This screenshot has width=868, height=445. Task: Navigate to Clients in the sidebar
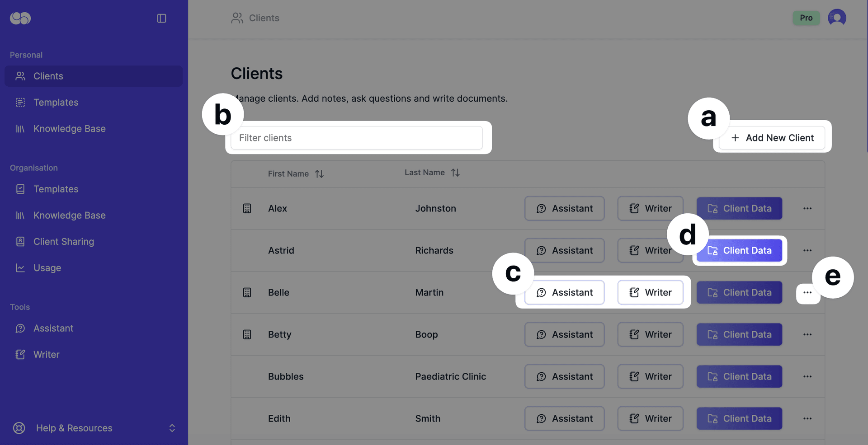(48, 76)
